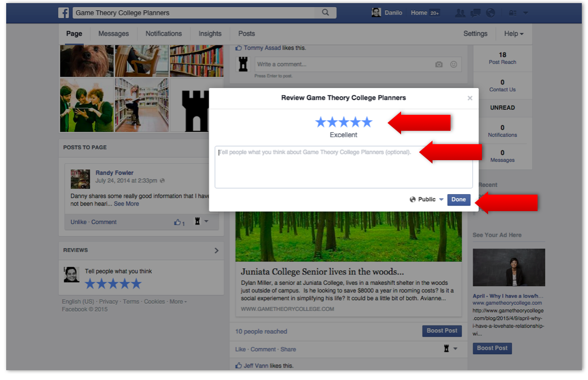This screenshot has height=380, width=588.
Task: Open the More footer dropdown
Action: coord(178,302)
